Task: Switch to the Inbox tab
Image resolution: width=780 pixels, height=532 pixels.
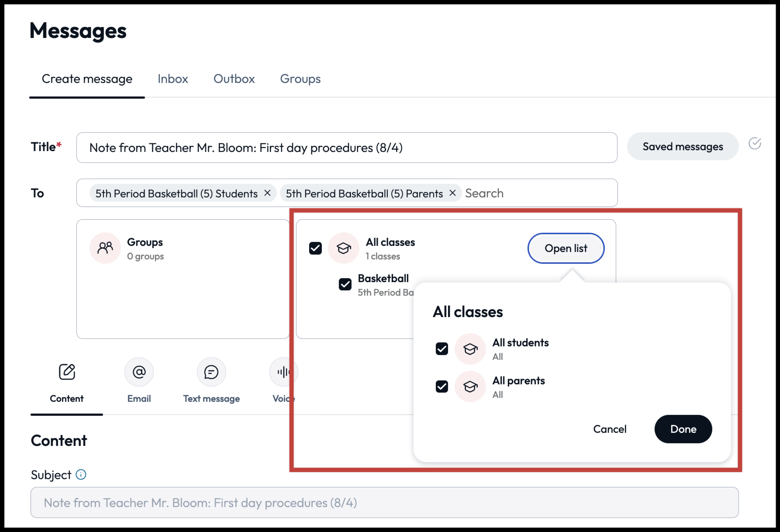Action: click(173, 79)
